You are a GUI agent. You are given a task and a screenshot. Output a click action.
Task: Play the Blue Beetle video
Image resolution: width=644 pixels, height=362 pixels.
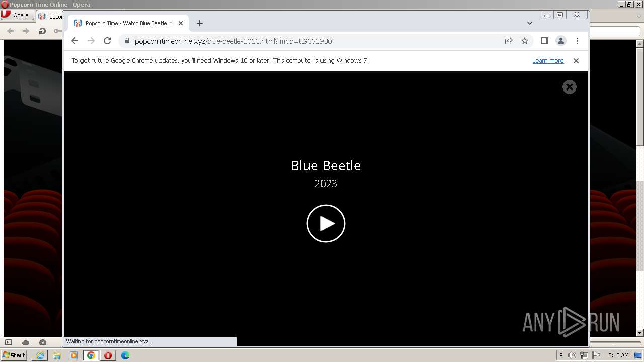[326, 223]
